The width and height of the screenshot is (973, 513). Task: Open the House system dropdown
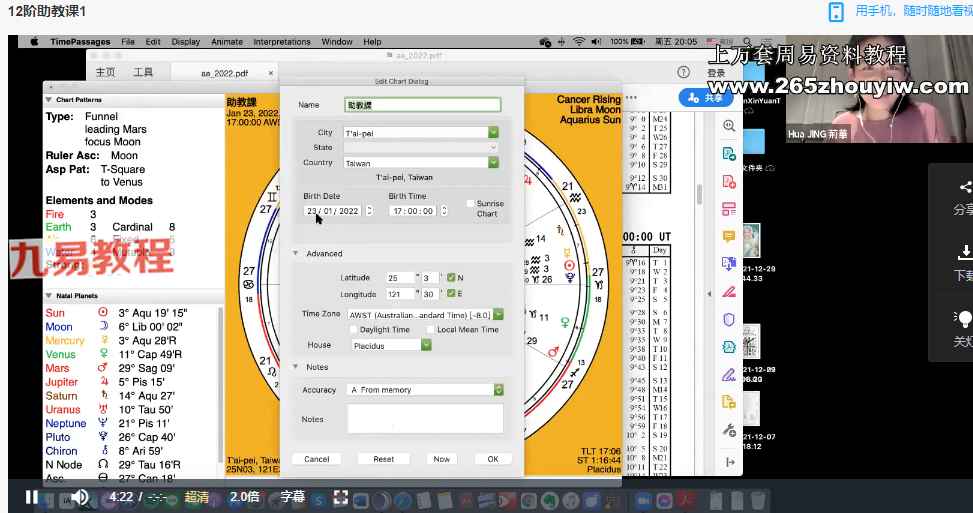click(x=426, y=345)
